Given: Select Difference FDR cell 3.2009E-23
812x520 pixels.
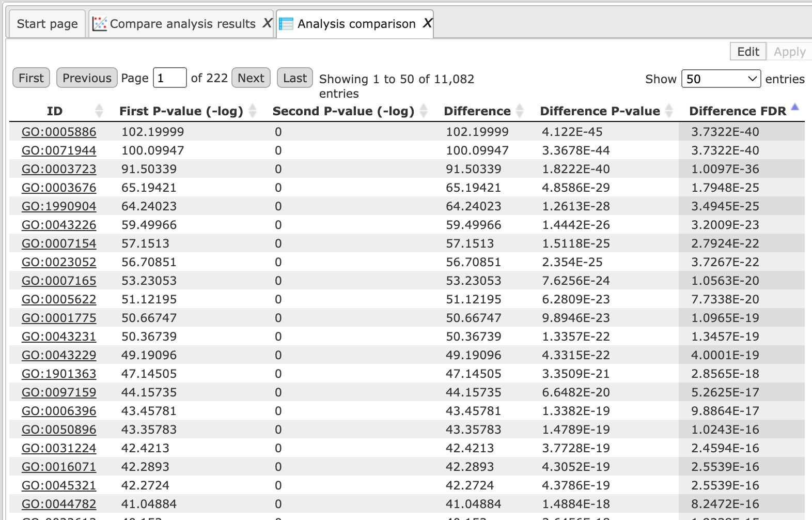Looking at the screenshot, I should click(x=725, y=225).
